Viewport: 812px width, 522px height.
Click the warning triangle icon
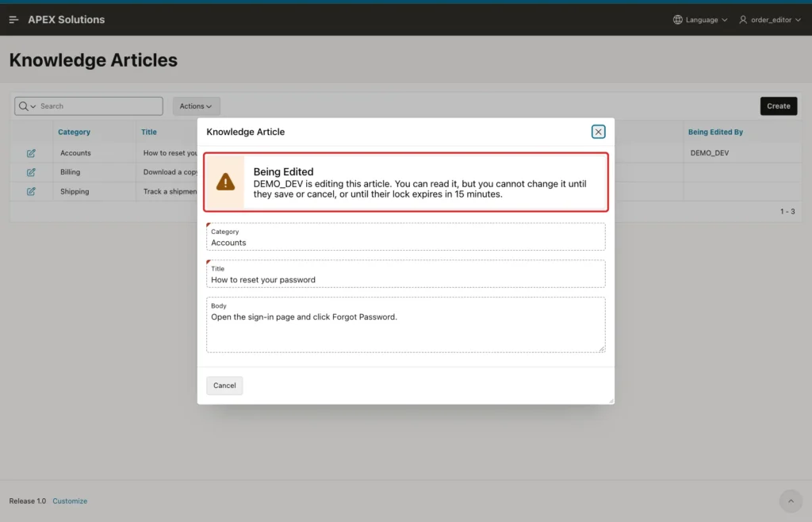[x=225, y=182]
